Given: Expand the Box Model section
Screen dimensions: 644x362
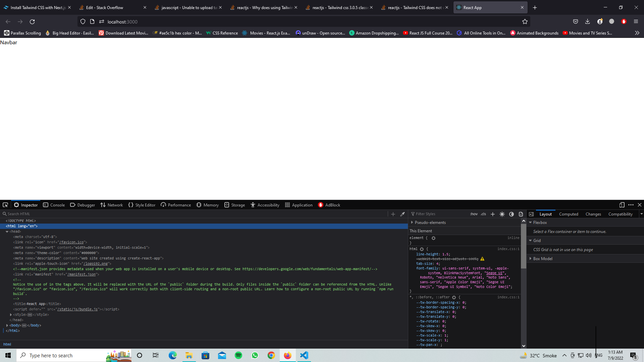Looking at the screenshot, I should coord(530,258).
